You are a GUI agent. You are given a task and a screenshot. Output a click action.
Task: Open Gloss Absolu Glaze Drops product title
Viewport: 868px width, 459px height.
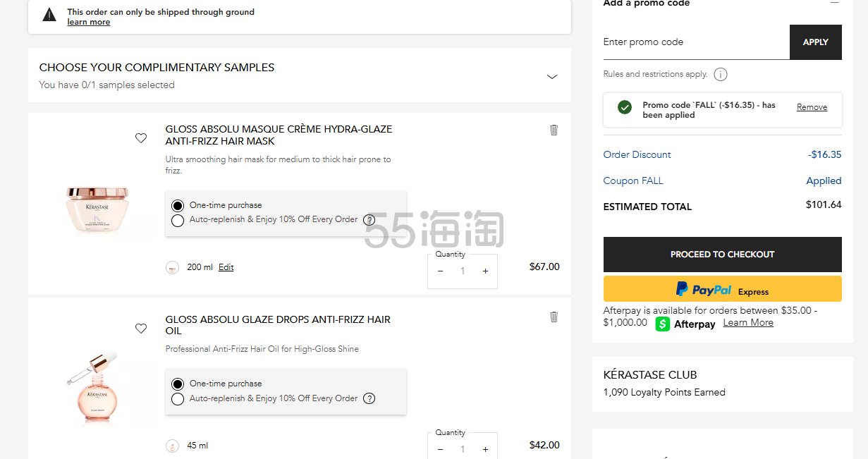coord(278,325)
